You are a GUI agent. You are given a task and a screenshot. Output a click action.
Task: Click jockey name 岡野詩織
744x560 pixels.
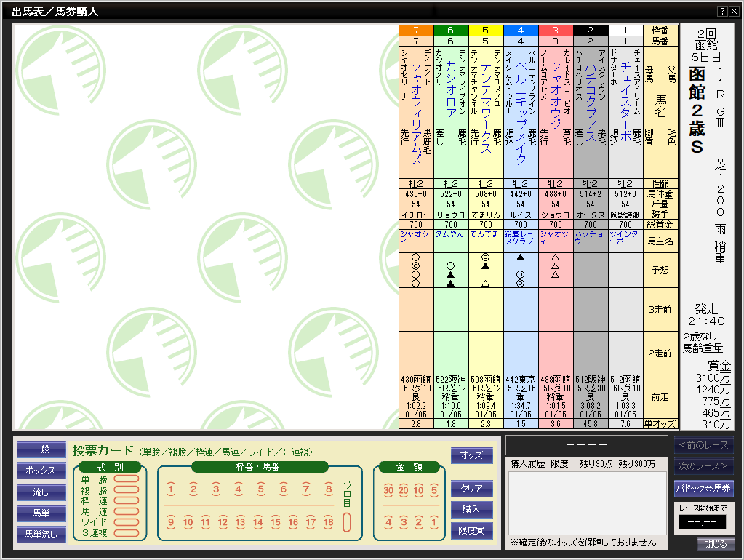pyautogui.click(x=625, y=215)
